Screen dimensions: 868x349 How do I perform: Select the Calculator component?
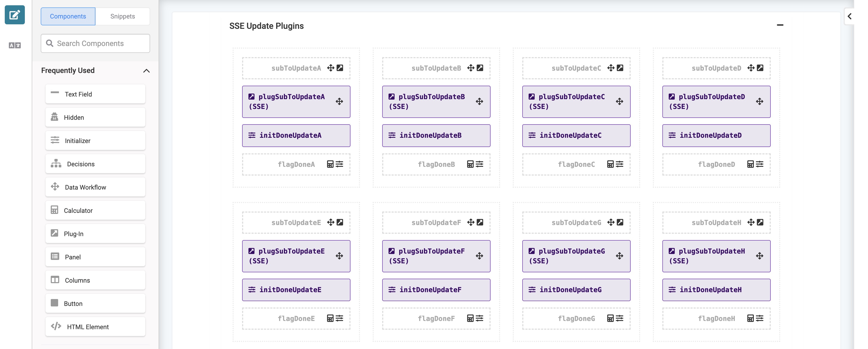tap(95, 210)
